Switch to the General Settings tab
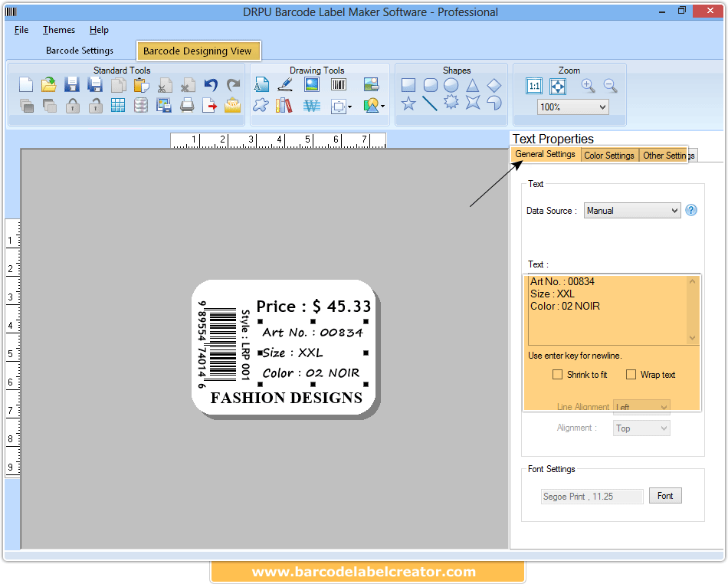Viewport: 728px width, 584px height. [x=545, y=154]
